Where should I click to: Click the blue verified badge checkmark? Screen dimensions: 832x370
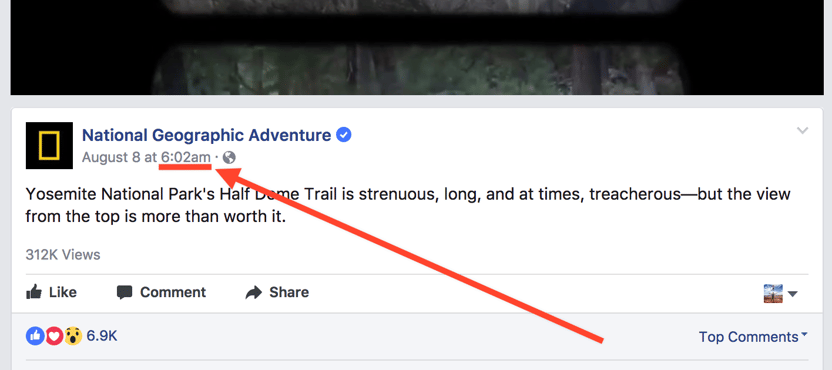[344, 135]
